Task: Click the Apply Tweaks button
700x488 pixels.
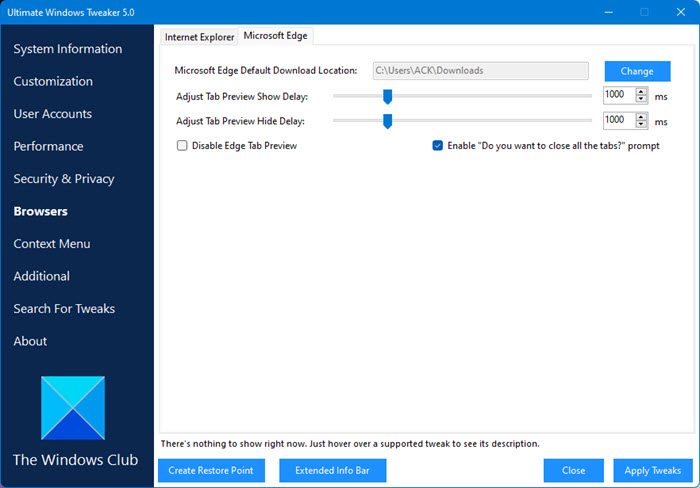Action: pos(652,470)
